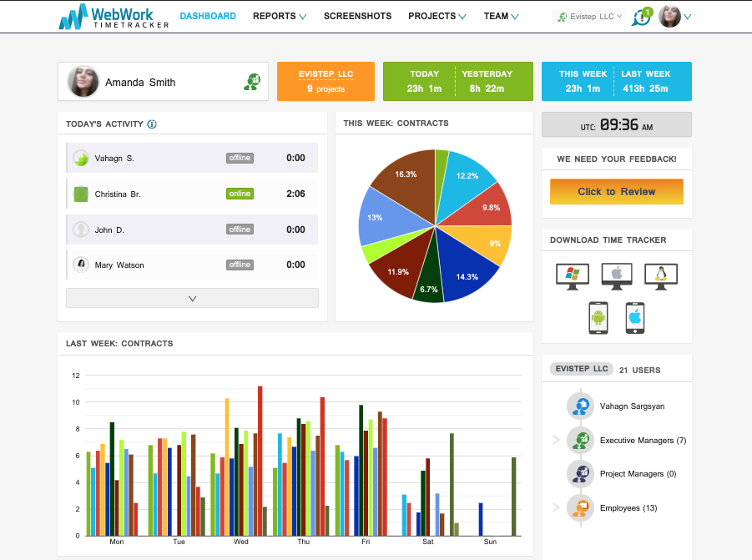Click the iOS phone download icon
Image resolution: width=752 pixels, height=560 pixels.
pyautogui.click(x=635, y=318)
